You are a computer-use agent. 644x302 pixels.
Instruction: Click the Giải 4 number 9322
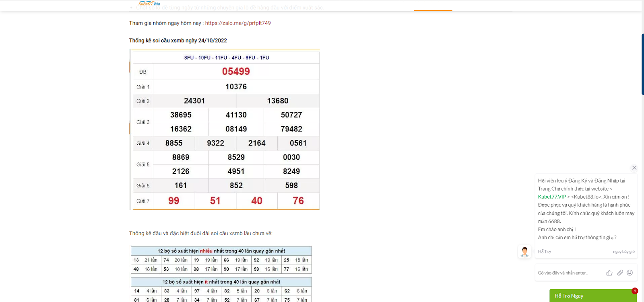point(215,143)
